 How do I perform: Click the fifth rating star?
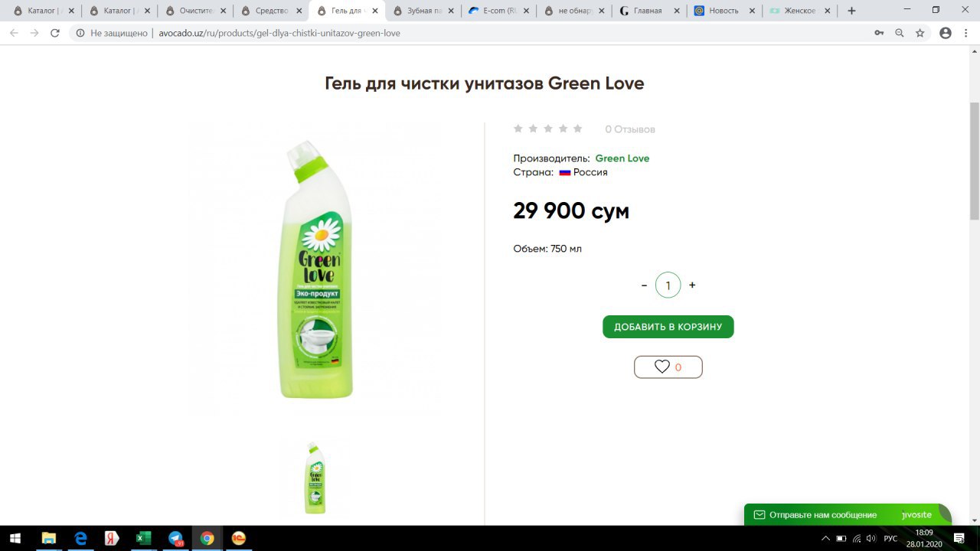coord(577,129)
